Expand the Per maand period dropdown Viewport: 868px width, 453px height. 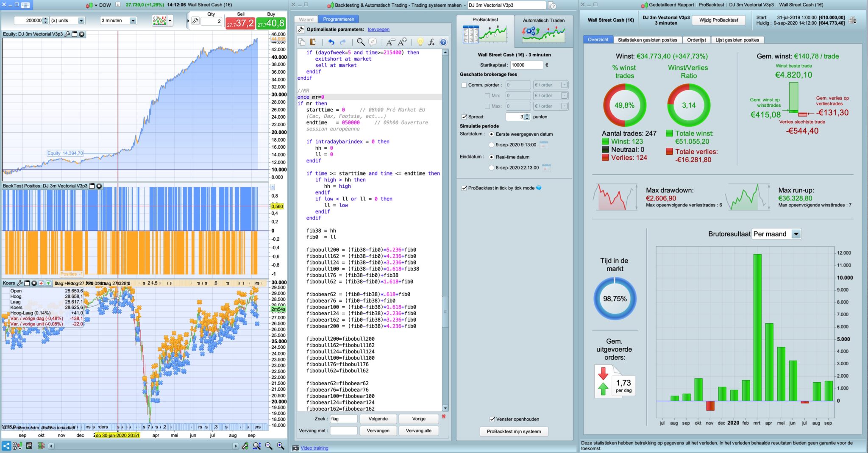tap(796, 234)
